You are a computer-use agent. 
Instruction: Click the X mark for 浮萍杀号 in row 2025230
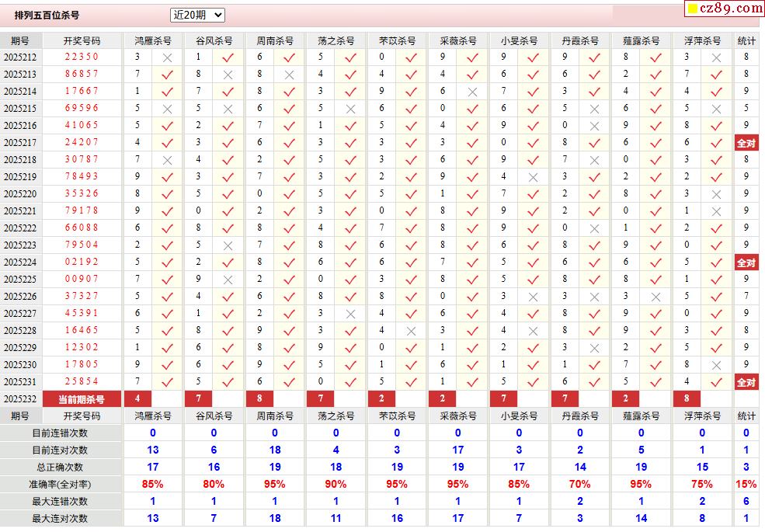click(716, 365)
